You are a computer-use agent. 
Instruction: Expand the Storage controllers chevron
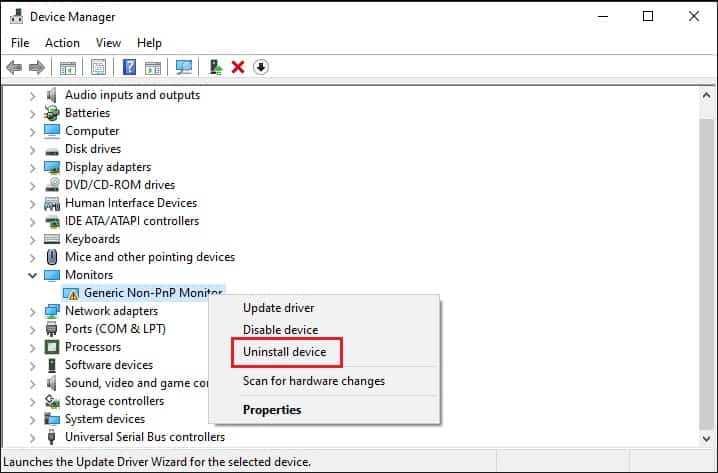click(x=32, y=402)
